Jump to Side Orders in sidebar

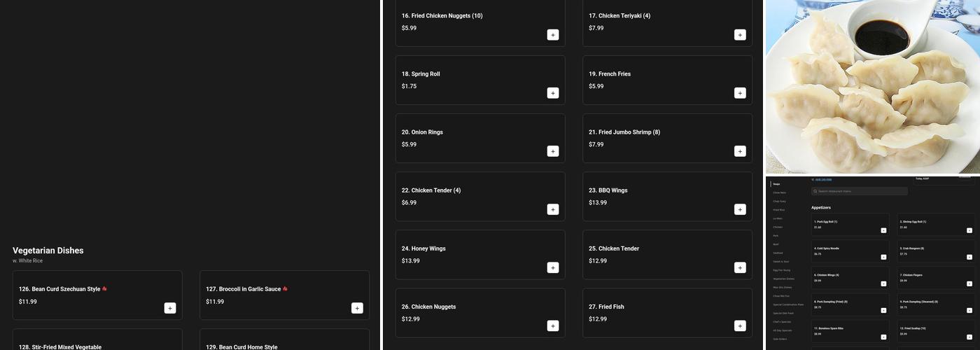click(x=780, y=339)
